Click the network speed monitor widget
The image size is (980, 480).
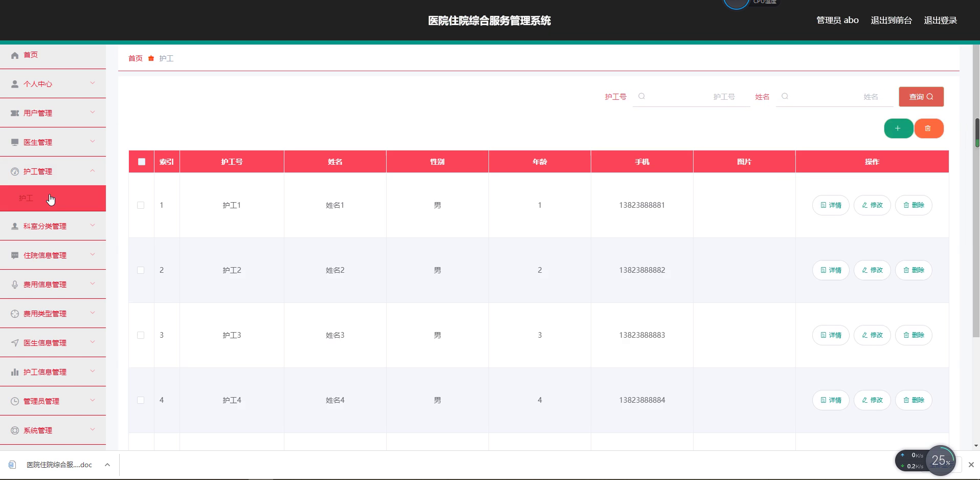click(925, 461)
